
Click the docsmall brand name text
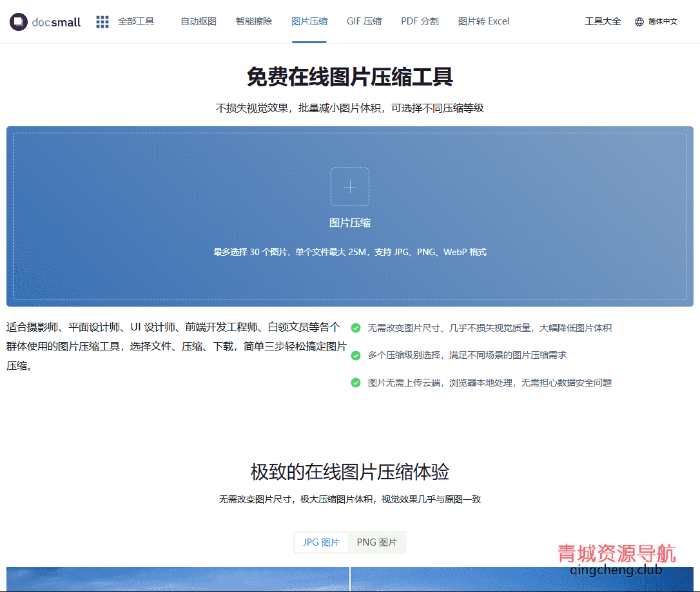[x=57, y=23]
